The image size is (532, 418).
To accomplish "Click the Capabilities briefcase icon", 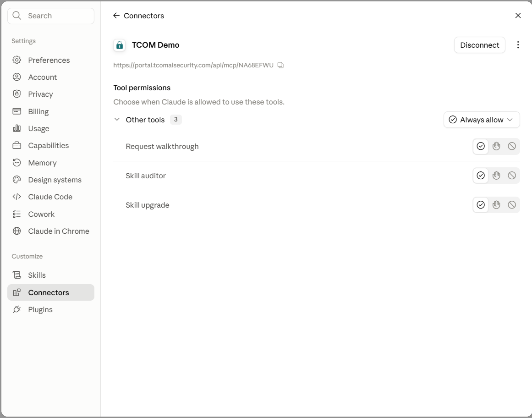I will [x=16, y=145].
